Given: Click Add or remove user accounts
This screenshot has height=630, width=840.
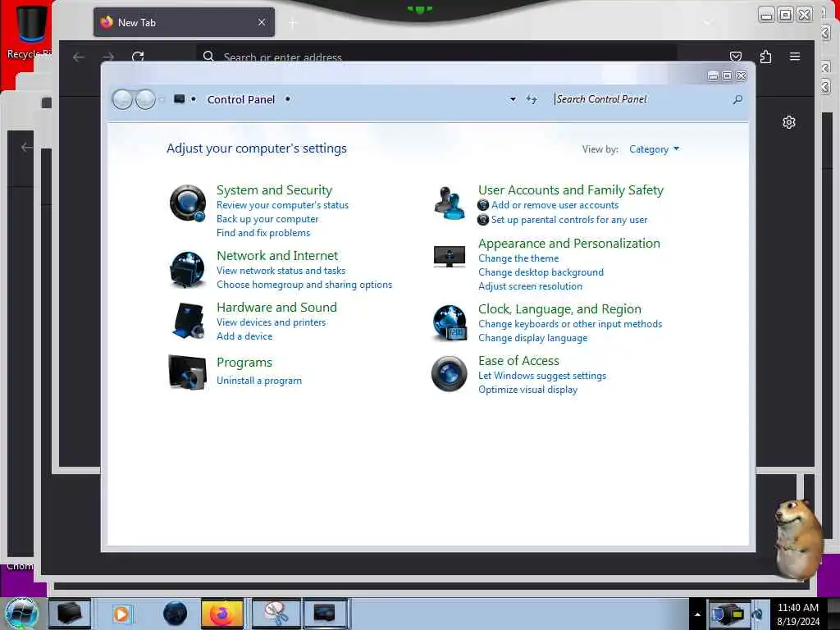Looking at the screenshot, I should (555, 205).
